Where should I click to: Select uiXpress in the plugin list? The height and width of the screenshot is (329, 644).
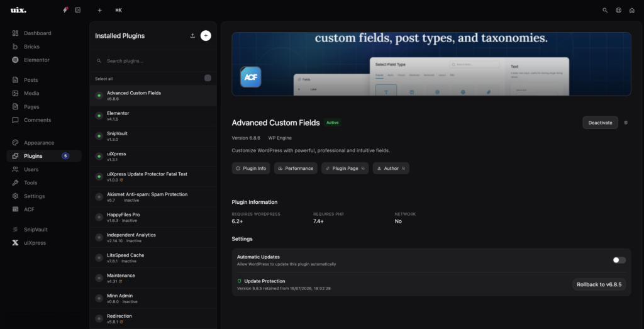153,157
